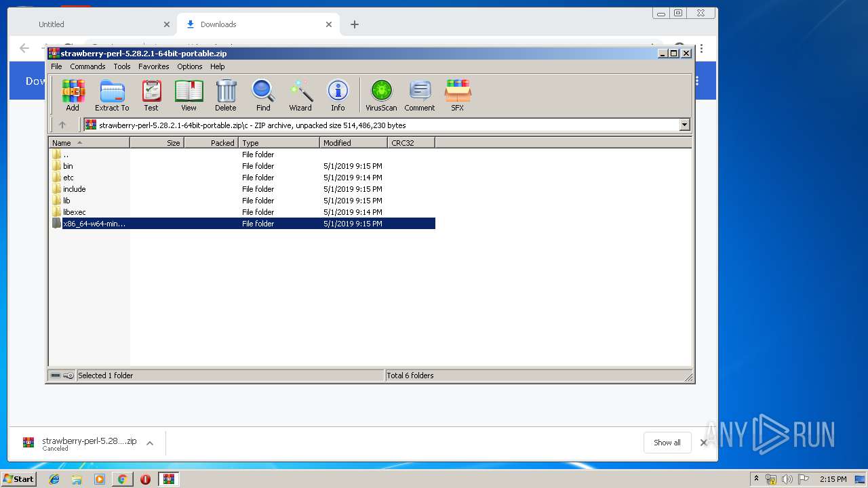Open the Chrome three-dot menu
The height and width of the screenshot is (488, 868).
tap(701, 48)
